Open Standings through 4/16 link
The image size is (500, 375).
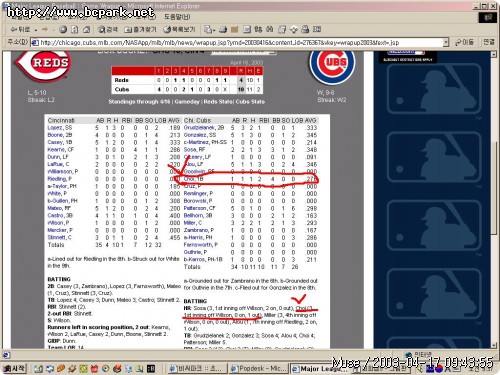[139, 102]
